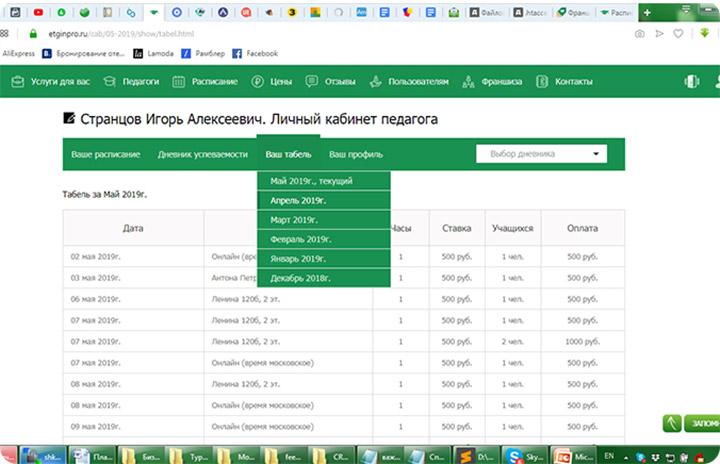Click the Facebook bookmark

(x=253, y=53)
